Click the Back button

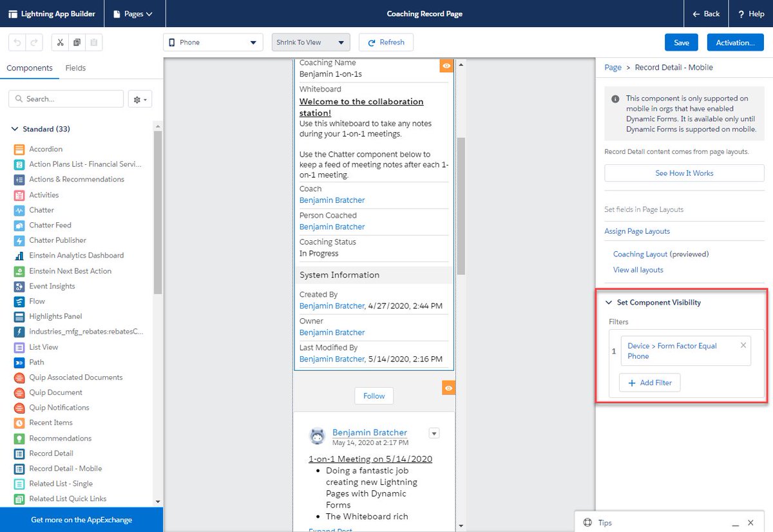click(705, 14)
